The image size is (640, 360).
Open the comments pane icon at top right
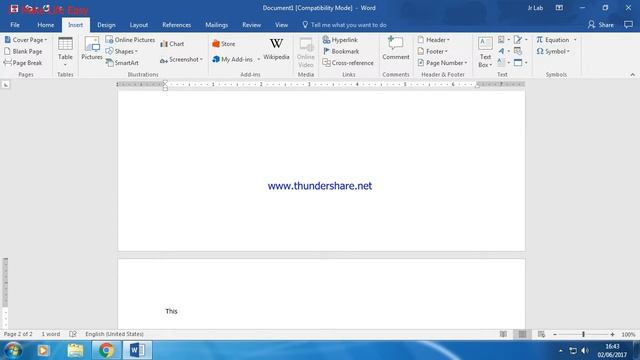click(x=628, y=25)
